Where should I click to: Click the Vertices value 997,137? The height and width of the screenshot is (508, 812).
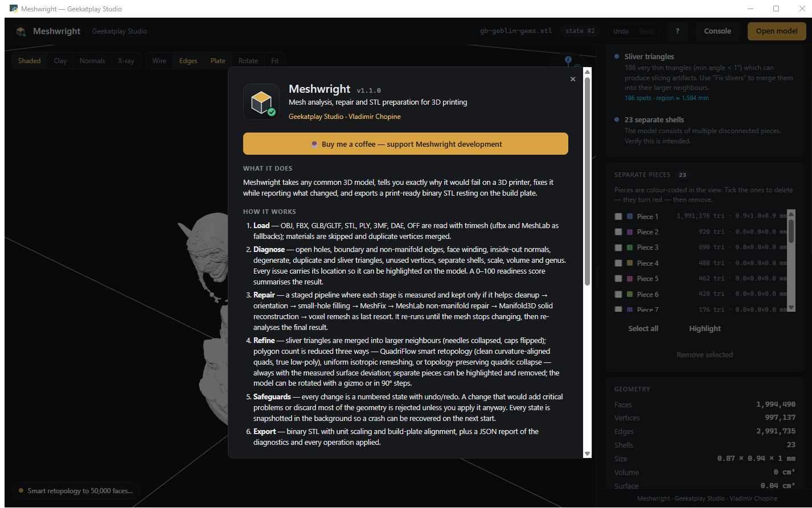[x=780, y=418]
